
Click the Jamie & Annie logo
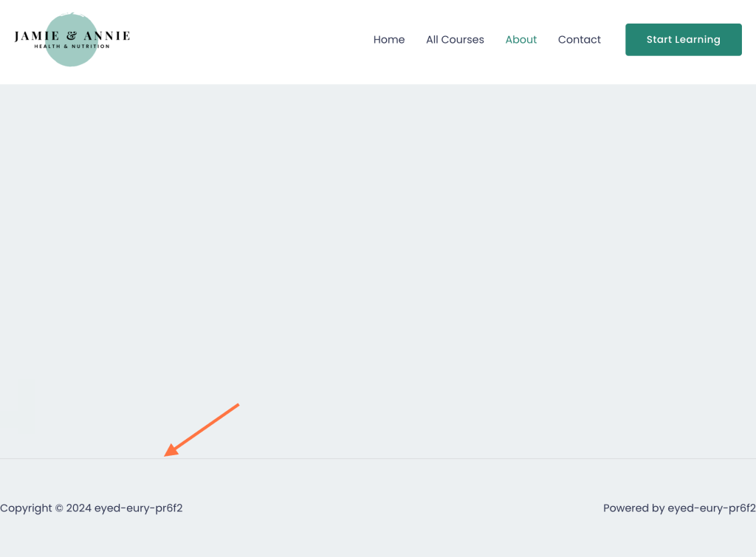[x=72, y=40]
